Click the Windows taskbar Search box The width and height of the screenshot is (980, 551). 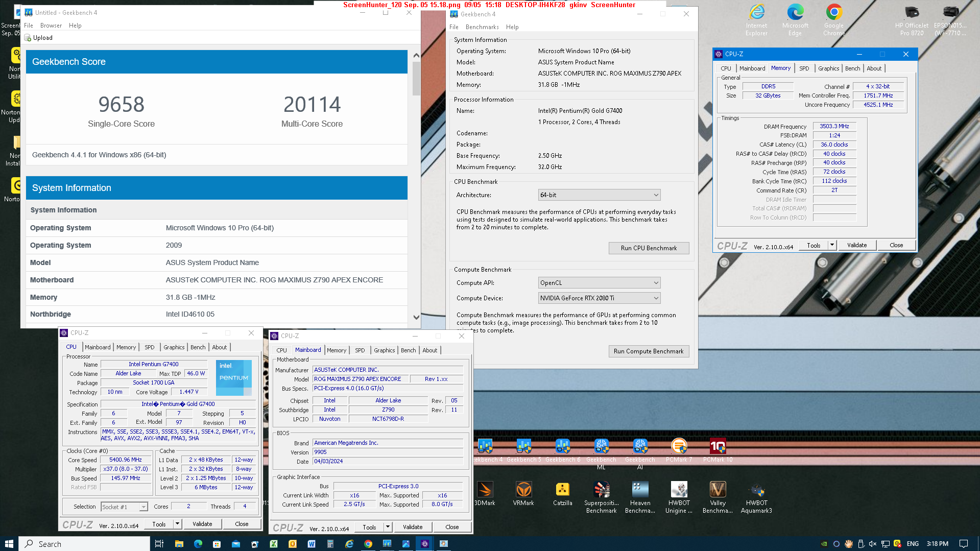(85, 544)
